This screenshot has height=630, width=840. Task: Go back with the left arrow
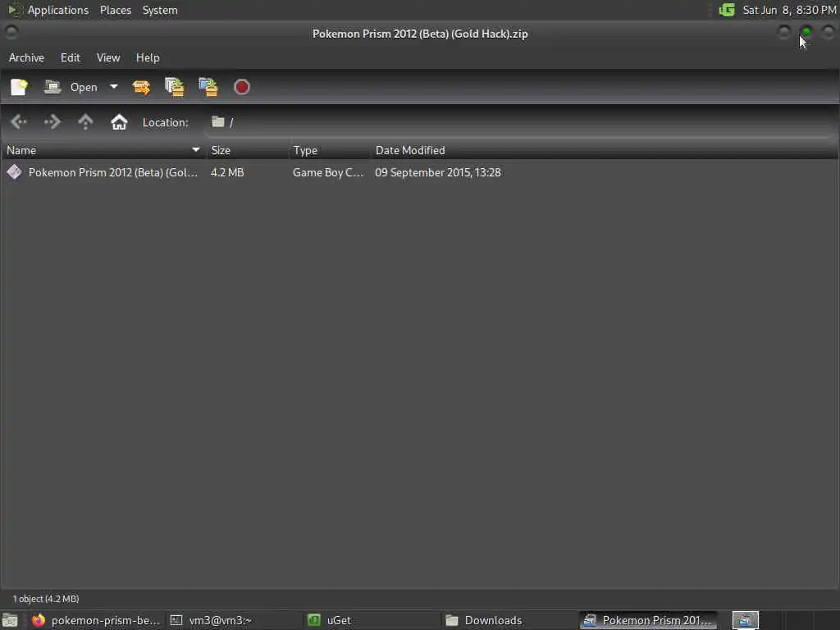coord(19,122)
